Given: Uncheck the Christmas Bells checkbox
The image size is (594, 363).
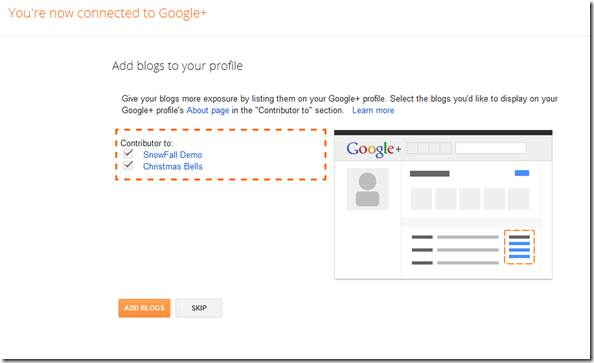Looking at the screenshot, I should coord(128,166).
